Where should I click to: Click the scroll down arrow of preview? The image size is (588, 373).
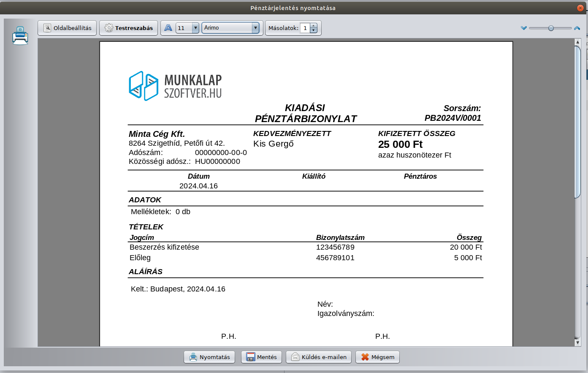coord(577,343)
